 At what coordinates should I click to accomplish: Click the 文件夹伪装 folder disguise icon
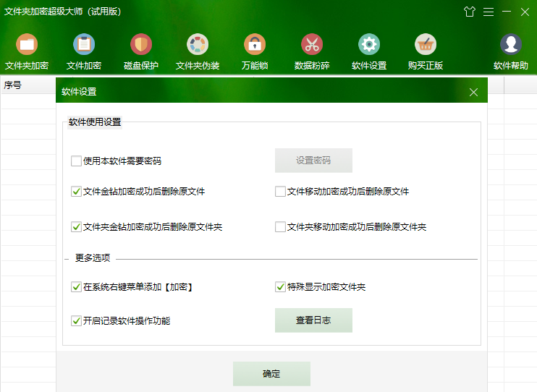(198, 45)
